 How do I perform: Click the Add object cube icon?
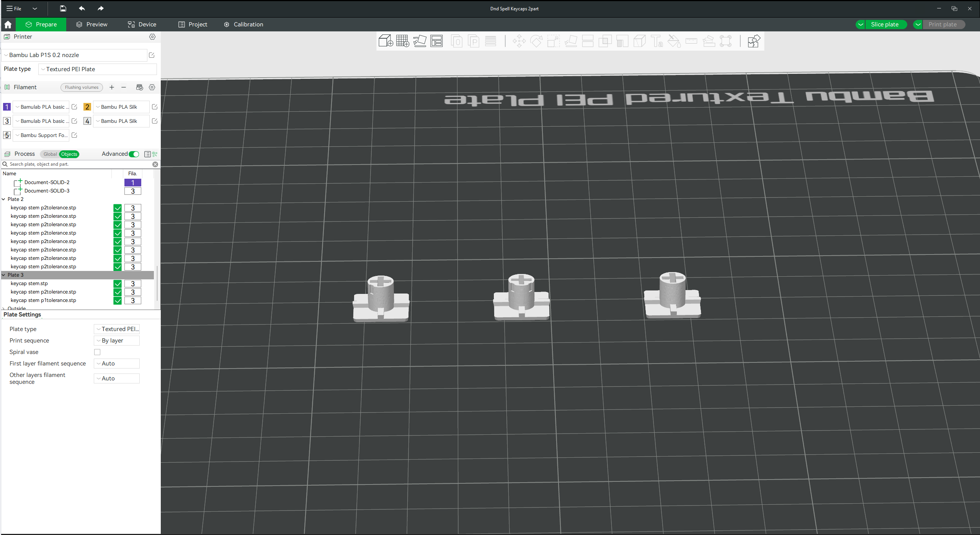(385, 41)
